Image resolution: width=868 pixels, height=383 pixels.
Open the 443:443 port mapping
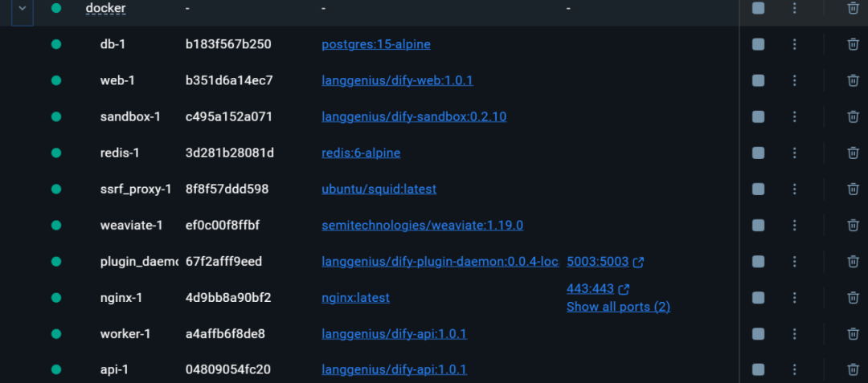click(590, 288)
